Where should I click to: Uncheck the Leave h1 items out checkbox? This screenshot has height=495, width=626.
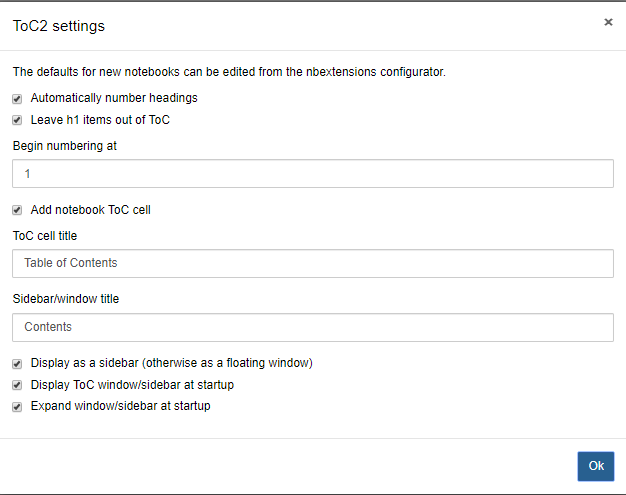click(x=17, y=120)
